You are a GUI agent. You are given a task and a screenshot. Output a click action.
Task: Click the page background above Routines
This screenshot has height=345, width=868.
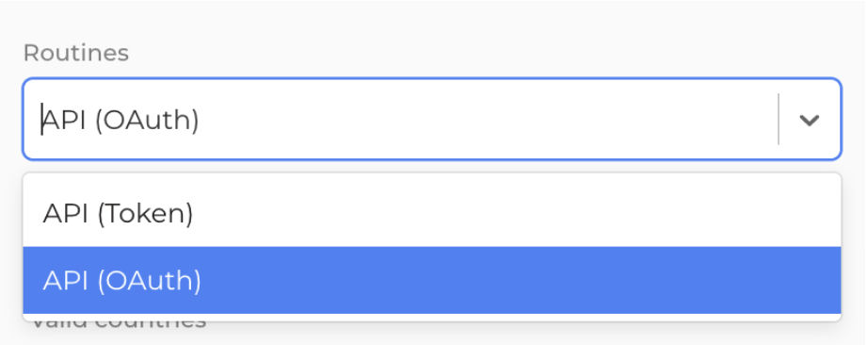(434, 20)
